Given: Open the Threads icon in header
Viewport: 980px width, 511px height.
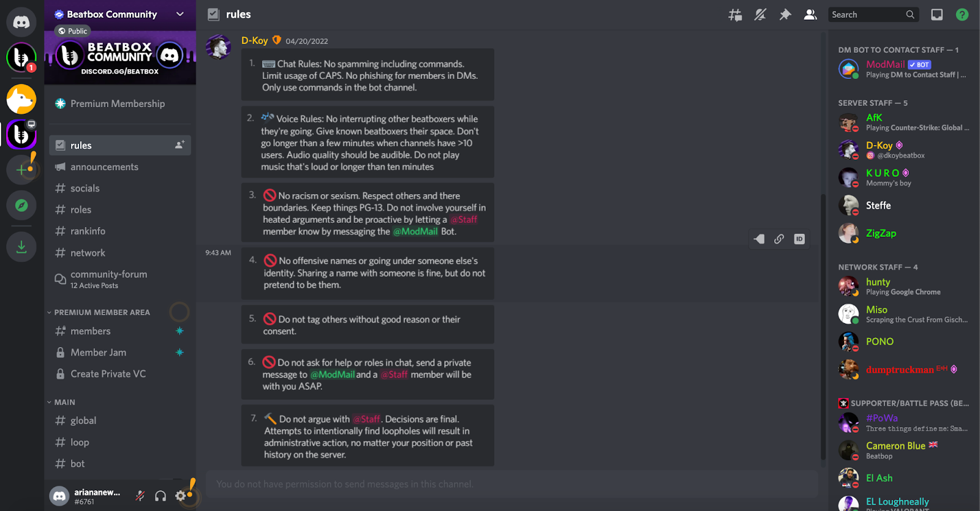Looking at the screenshot, I should 735,15.
